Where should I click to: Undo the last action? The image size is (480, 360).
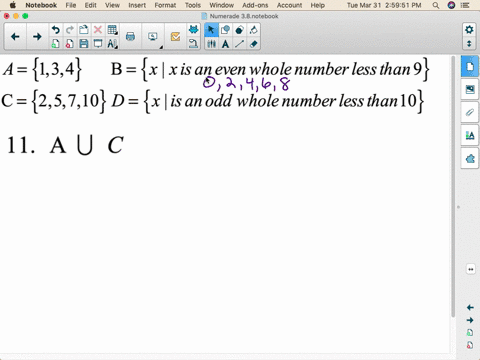(55, 30)
